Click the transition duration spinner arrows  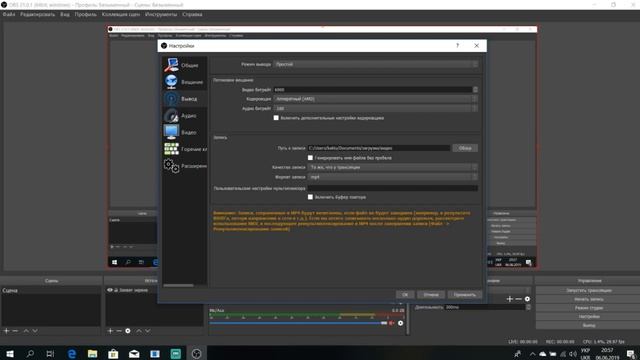[529, 307]
